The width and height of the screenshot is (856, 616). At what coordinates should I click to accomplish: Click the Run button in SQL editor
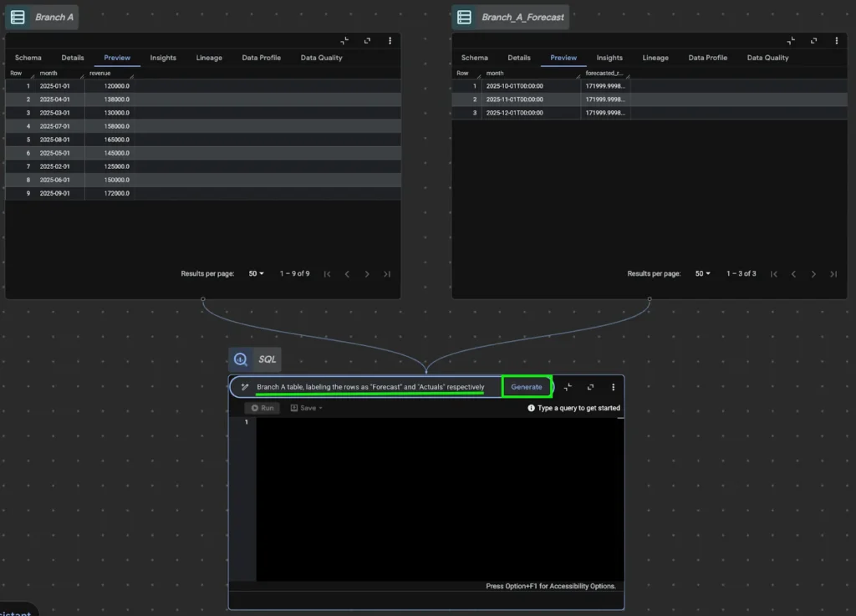tap(262, 408)
